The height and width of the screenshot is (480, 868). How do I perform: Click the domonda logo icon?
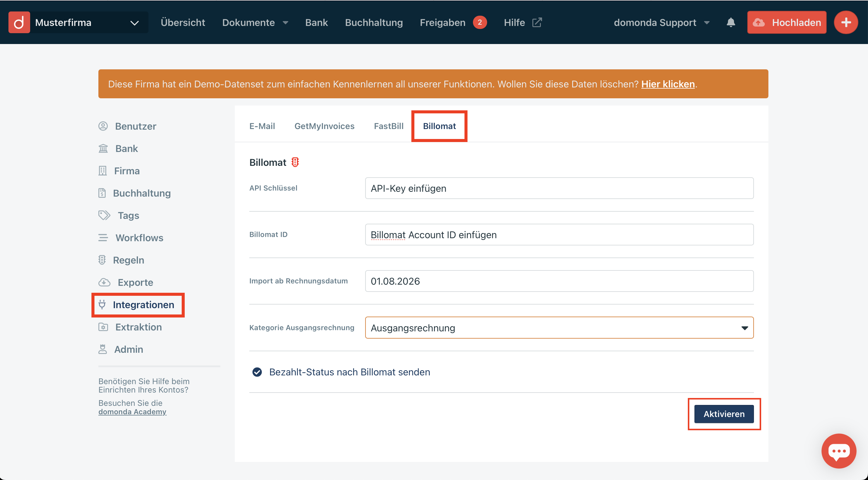pos(19,22)
